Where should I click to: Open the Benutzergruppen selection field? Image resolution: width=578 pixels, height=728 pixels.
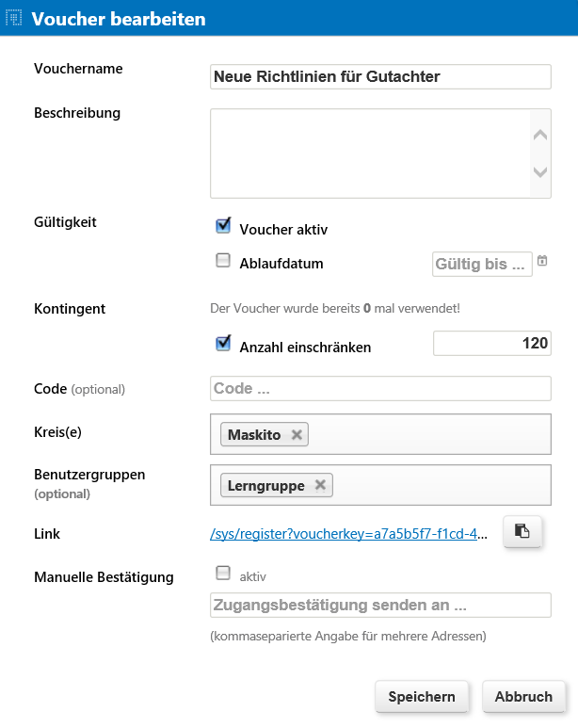click(380, 485)
